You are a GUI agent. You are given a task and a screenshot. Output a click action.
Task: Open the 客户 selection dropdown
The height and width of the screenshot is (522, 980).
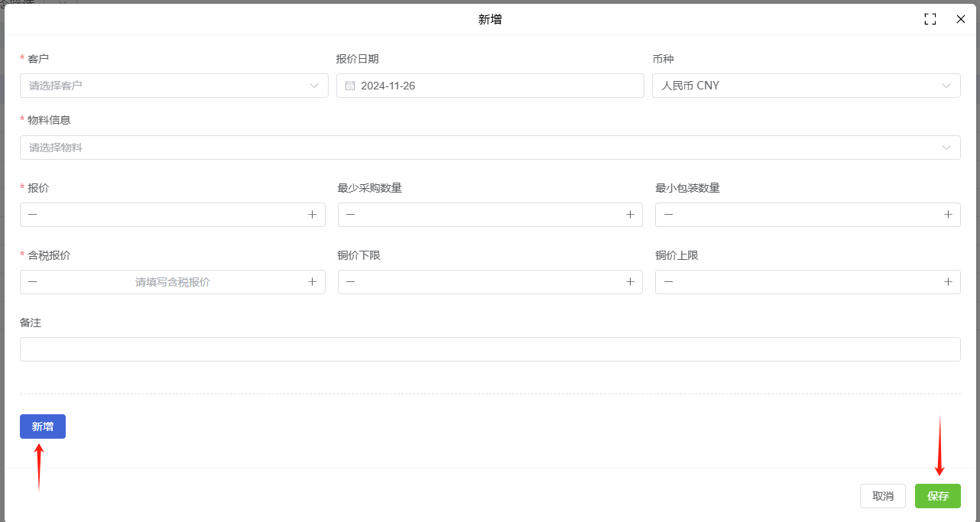pyautogui.click(x=174, y=86)
